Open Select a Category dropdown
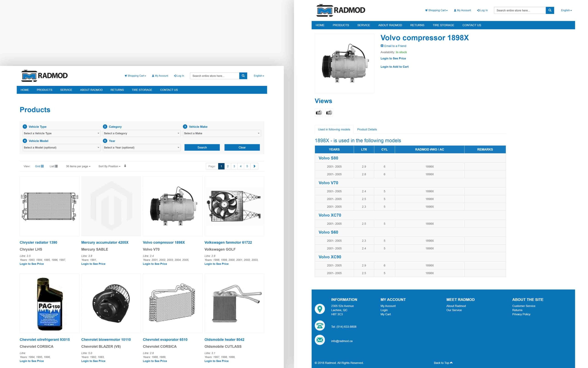This screenshot has height=368, width=588. tap(142, 133)
